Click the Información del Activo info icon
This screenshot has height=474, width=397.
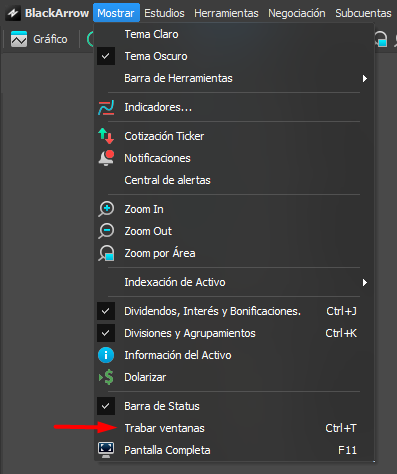tap(106, 355)
